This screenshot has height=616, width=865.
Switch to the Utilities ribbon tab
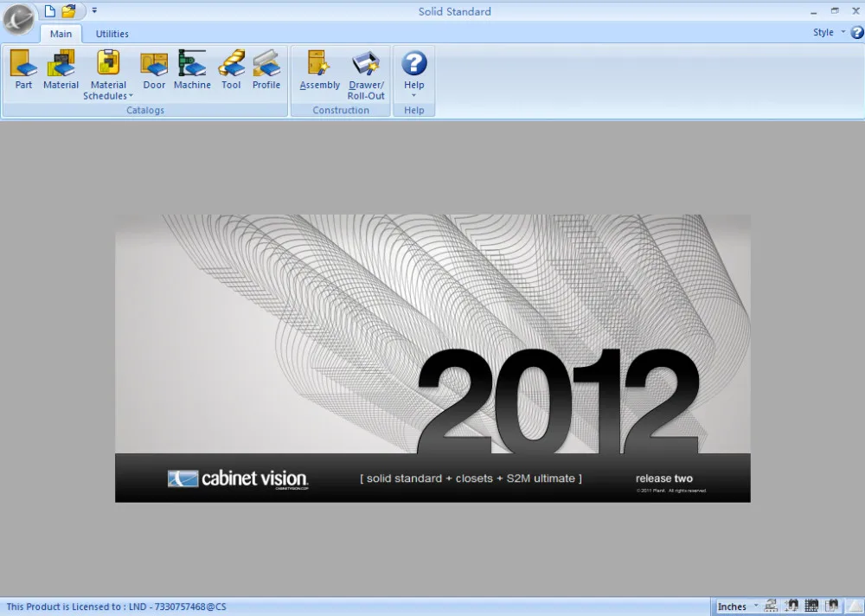(x=112, y=34)
